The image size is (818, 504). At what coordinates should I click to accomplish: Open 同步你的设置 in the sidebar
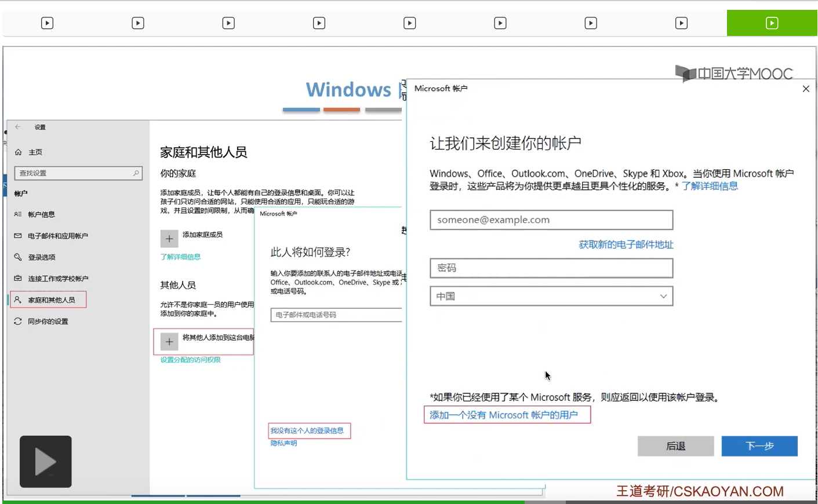coord(41,322)
